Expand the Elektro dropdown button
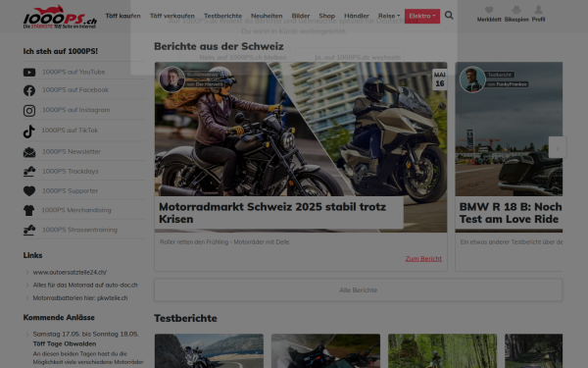This screenshot has height=368, width=588. (x=422, y=16)
